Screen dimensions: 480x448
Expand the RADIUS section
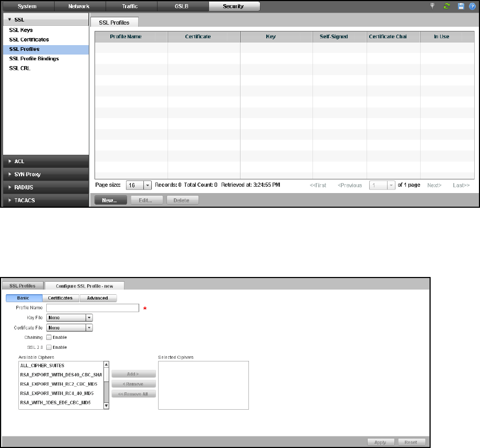(46, 187)
